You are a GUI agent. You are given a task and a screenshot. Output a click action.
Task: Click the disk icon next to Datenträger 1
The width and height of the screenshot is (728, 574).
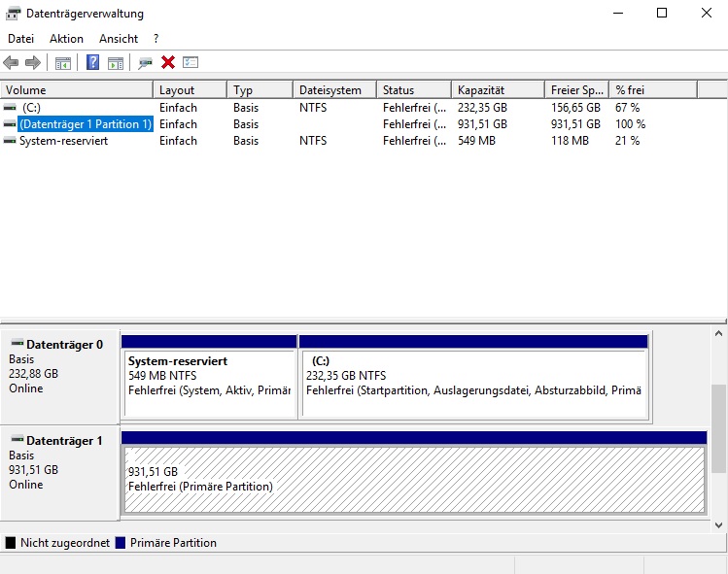(x=17, y=439)
